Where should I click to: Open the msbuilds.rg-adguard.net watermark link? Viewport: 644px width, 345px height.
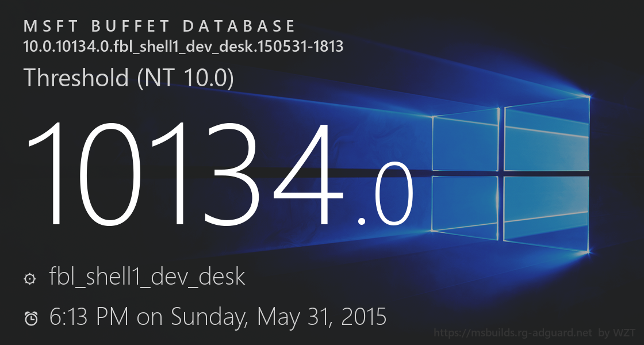(512, 333)
